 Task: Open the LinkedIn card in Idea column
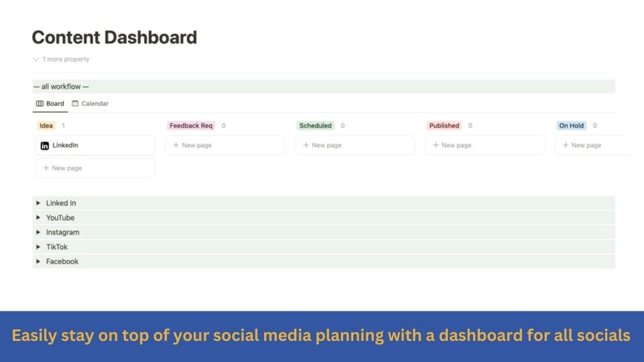(x=95, y=145)
